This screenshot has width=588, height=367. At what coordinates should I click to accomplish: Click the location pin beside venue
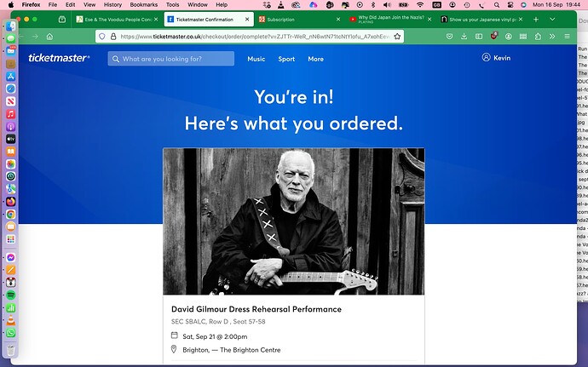click(x=174, y=349)
